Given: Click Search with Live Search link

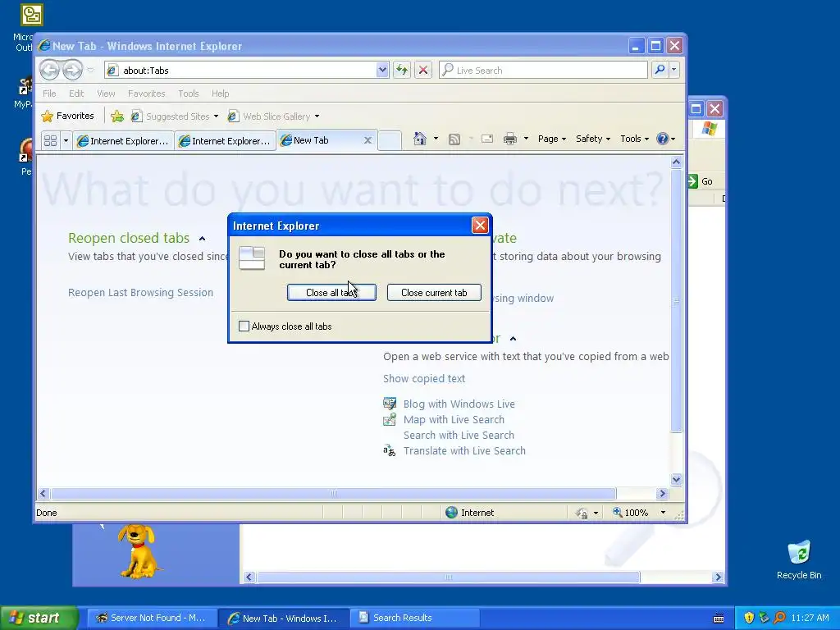Looking at the screenshot, I should point(459,435).
